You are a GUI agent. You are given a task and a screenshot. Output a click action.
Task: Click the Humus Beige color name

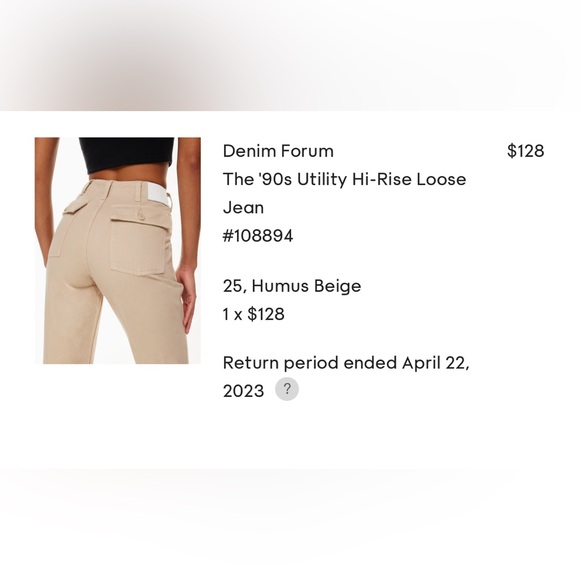click(306, 286)
